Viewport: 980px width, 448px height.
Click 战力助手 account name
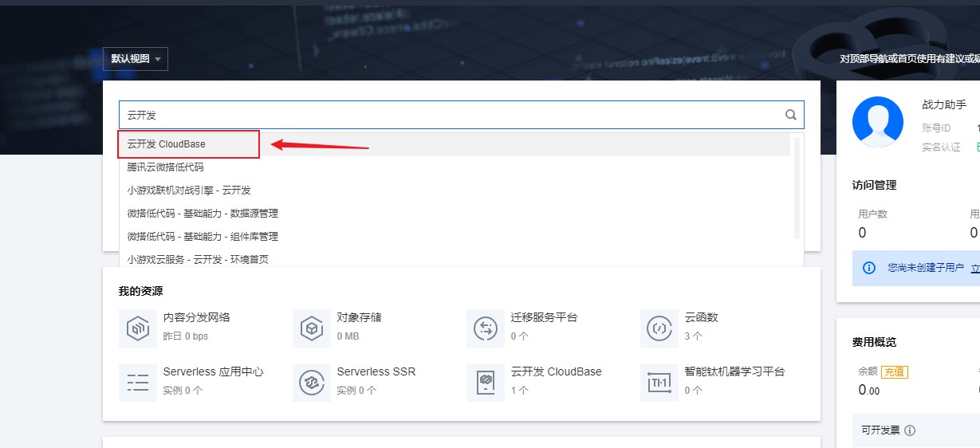944,105
